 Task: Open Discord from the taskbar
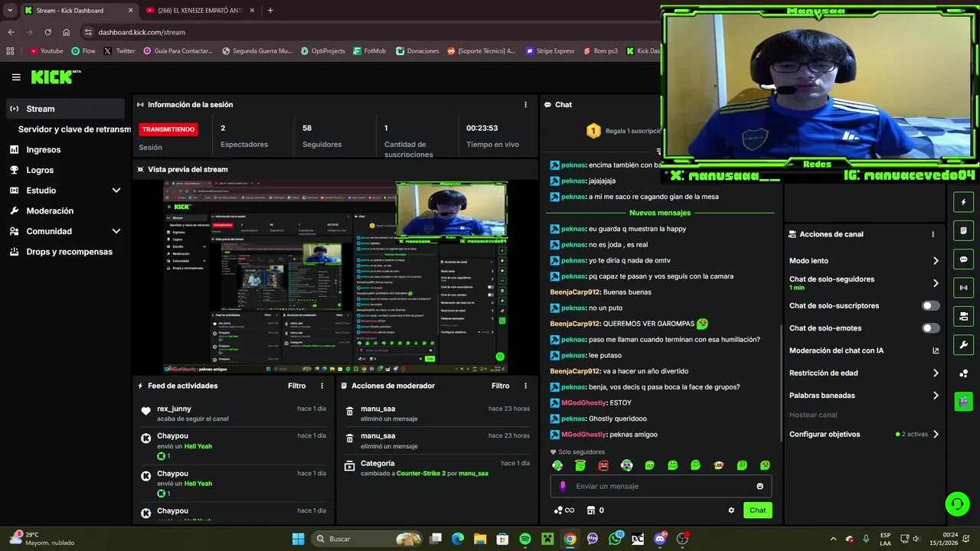tap(660, 539)
